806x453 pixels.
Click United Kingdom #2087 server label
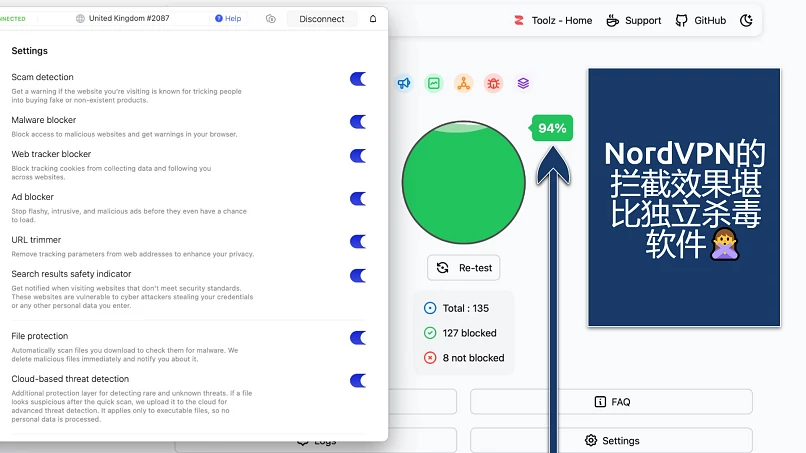(x=129, y=19)
